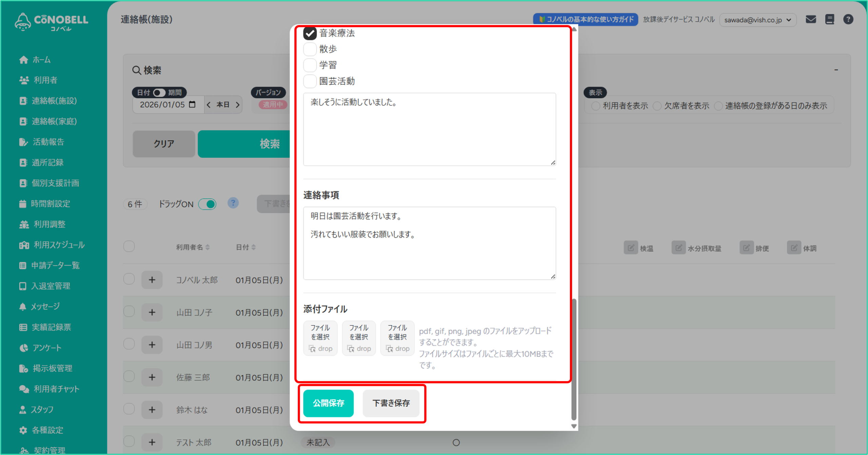The image size is (868, 455).
Task: Open the sawada@vish.co.jp account dropdown
Action: (757, 20)
